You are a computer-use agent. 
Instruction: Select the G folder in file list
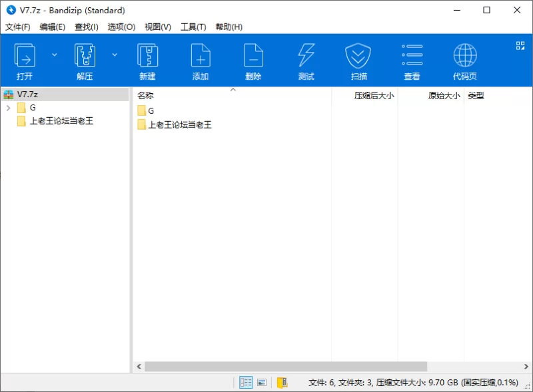point(146,110)
